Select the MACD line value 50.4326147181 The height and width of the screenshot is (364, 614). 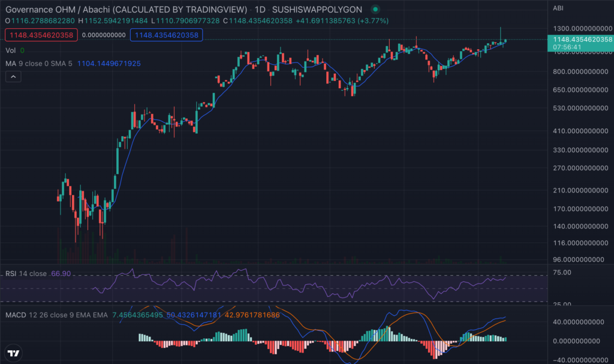194,315
